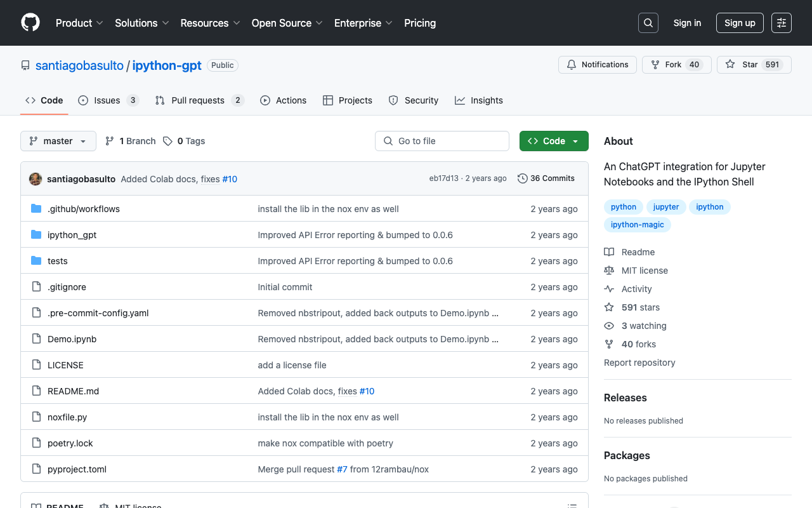Select the ipython-magic topic tag
Viewport: 812px width, 508px height.
638,225
